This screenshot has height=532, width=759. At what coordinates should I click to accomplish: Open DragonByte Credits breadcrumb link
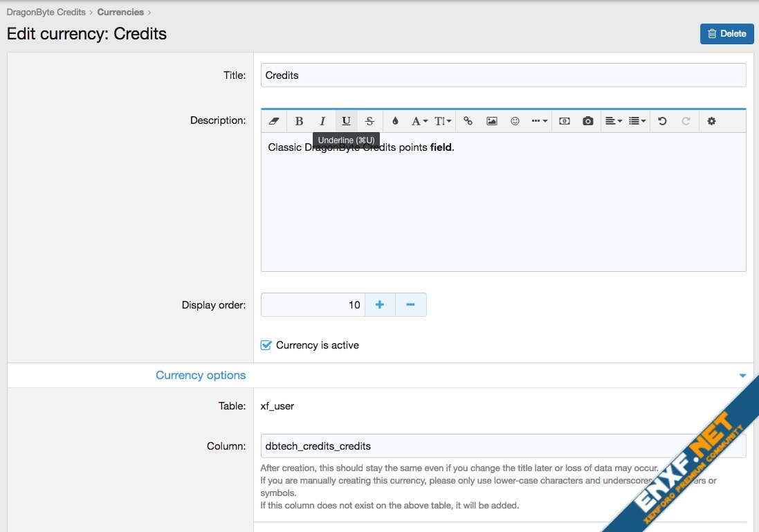point(46,12)
